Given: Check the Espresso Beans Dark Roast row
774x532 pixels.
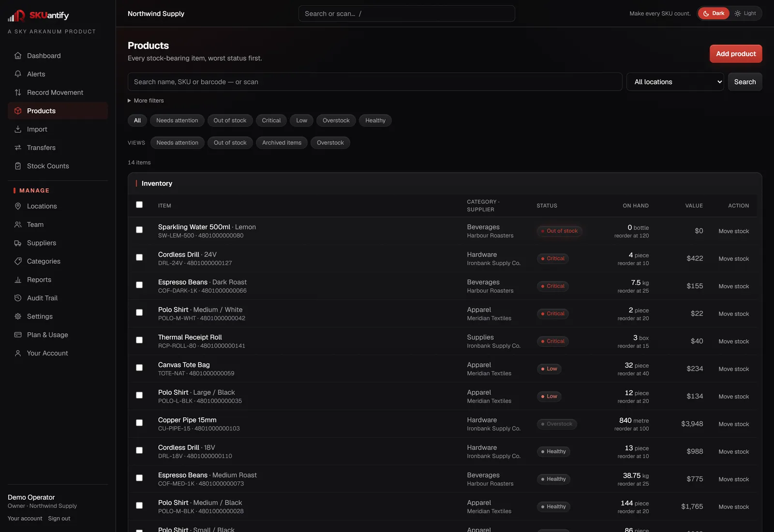Looking at the screenshot, I should tap(139, 285).
